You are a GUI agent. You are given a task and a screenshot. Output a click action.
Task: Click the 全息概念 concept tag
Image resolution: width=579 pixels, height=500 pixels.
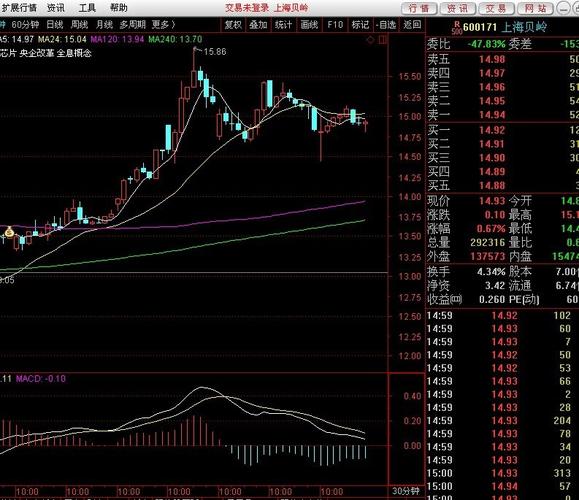click(74, 53)
